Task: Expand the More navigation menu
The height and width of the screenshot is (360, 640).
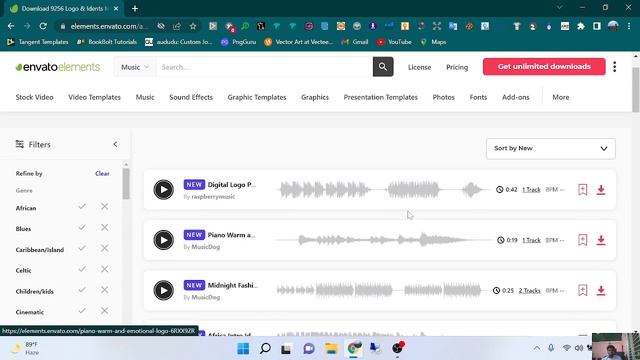Action: click(x=560, y=97)
